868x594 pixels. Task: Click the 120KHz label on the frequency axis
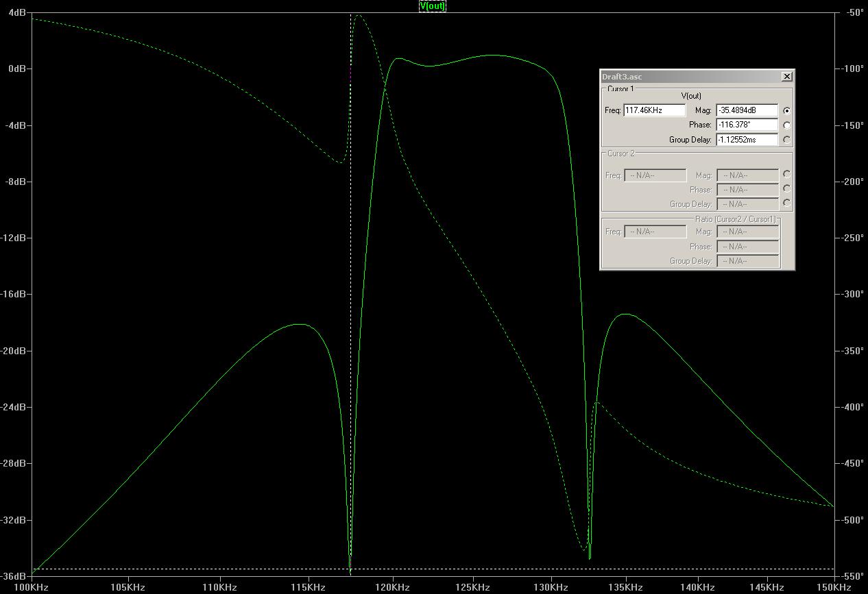(x=392, y=587)
